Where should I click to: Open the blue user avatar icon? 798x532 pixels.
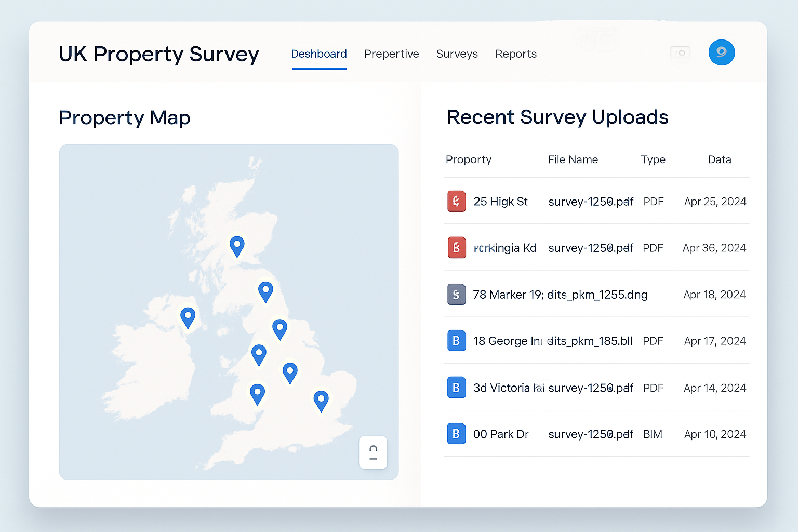[x=722, y=52]
